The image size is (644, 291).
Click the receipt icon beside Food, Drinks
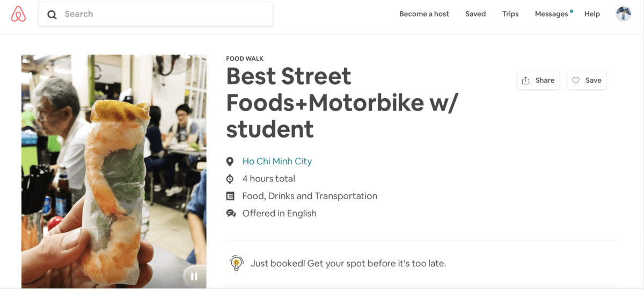click(x=230, y=196)
